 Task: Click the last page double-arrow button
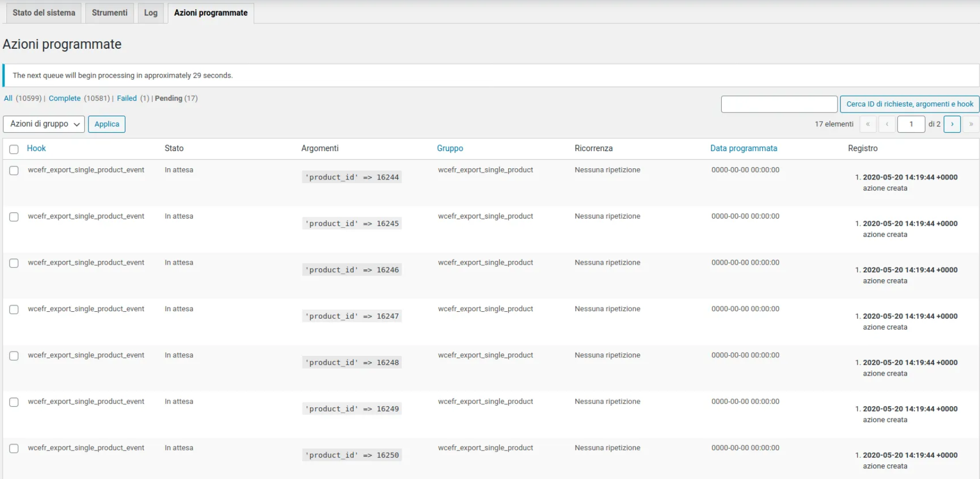coord(971,124)
